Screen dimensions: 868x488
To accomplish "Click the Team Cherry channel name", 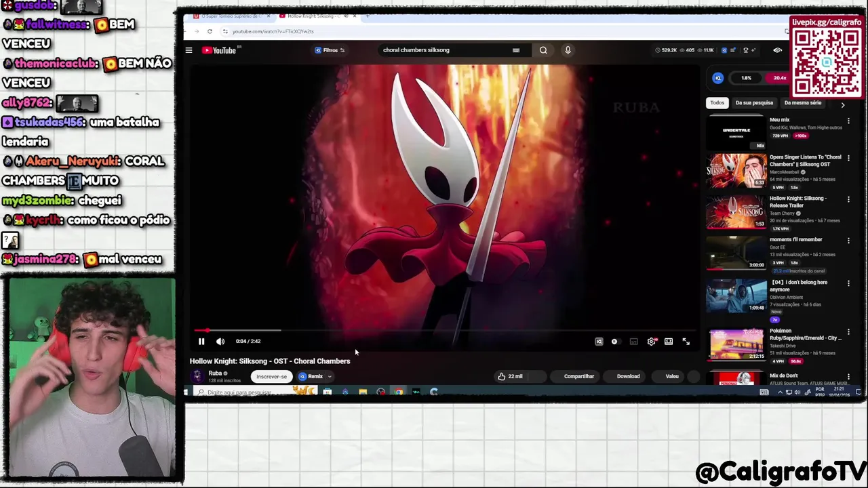I will tap(782, 213).
